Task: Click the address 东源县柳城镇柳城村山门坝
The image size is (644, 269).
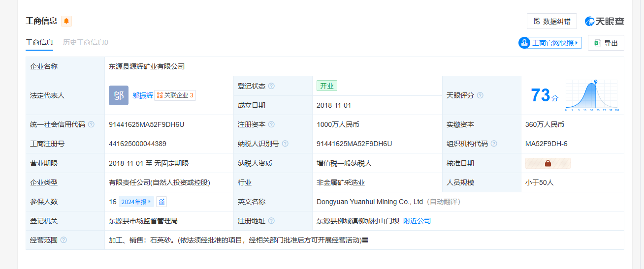Action: (x=358, y=221)
